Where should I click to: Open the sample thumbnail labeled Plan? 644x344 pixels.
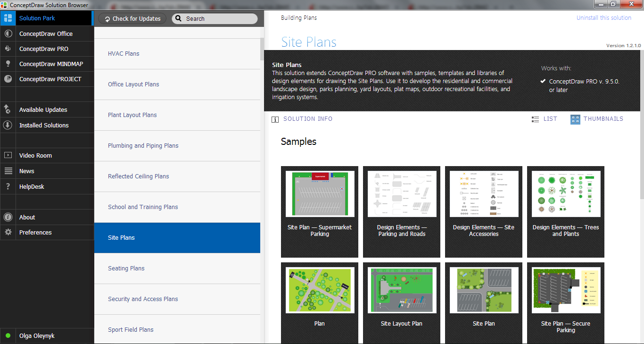coord(320,303)
